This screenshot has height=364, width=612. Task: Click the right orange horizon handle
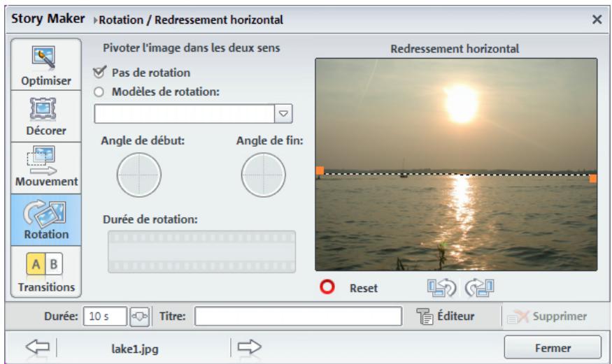(x=593, y=178)
